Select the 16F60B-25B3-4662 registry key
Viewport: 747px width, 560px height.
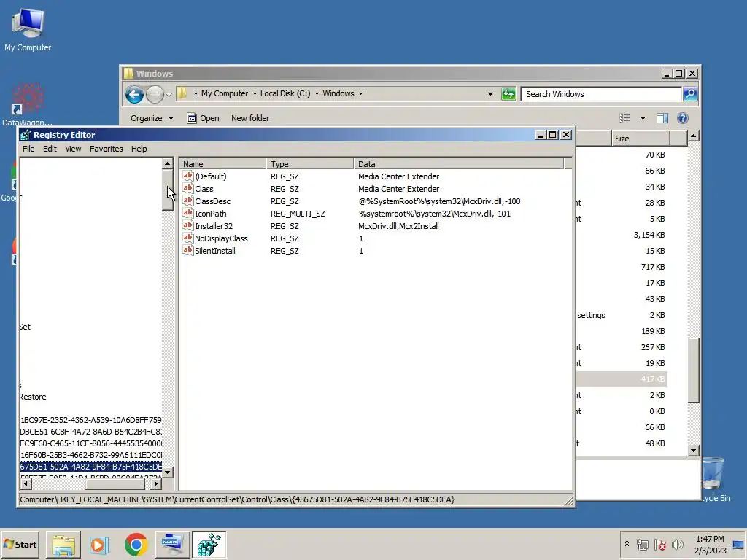91,455
